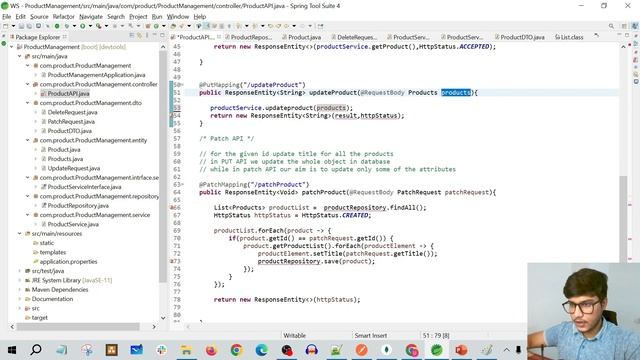
Task: Collapse the fold marker at line 50
Action: [182, 84]
